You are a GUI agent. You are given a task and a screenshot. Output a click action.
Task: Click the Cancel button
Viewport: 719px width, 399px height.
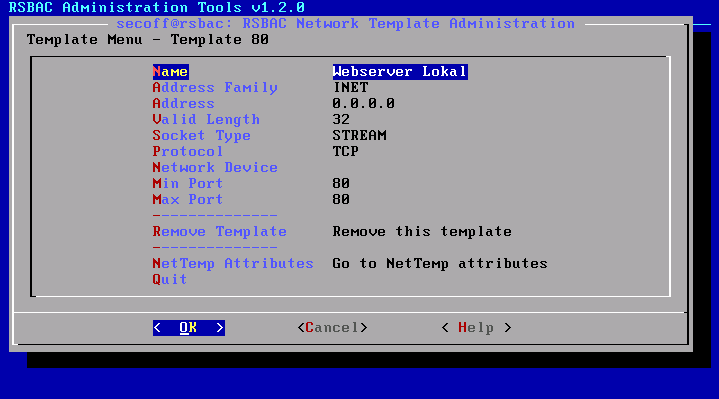click(332, 328)
